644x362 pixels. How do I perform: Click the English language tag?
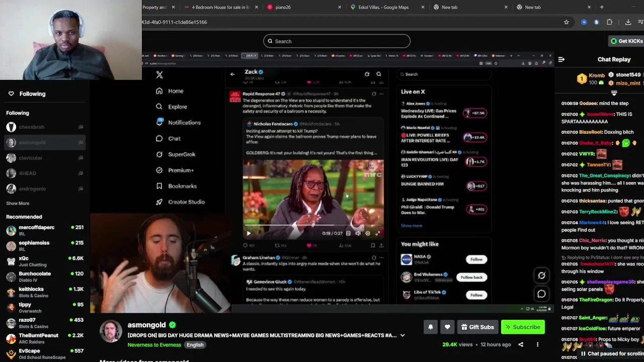point(195,345)
